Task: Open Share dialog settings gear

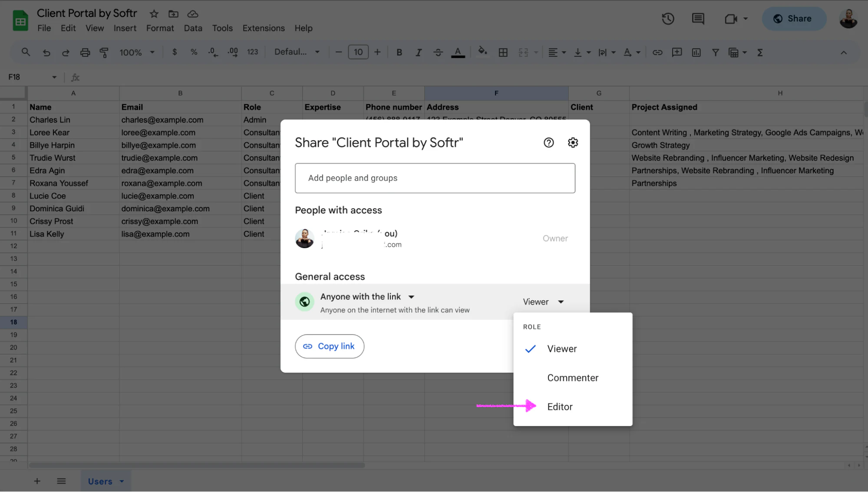Action: 573,143
